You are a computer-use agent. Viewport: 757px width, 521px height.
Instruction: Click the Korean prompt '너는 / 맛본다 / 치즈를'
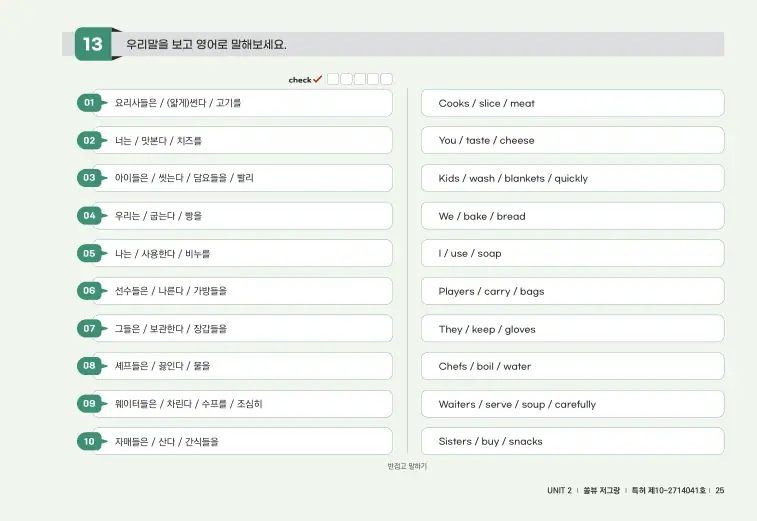158,141
